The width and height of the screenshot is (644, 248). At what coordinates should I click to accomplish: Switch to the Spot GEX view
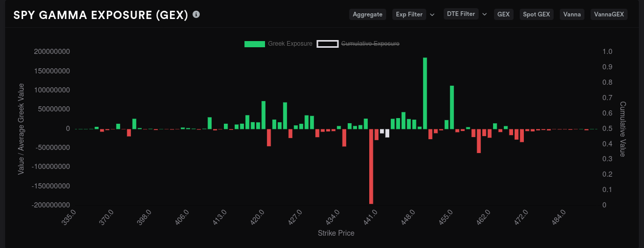coord(537,14)
